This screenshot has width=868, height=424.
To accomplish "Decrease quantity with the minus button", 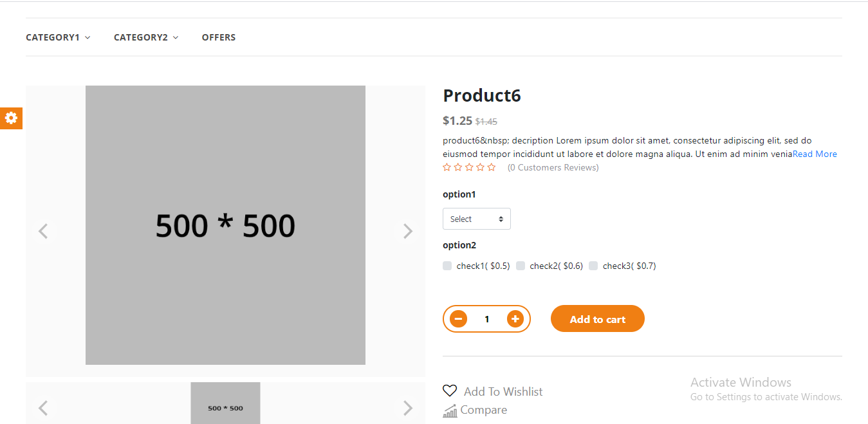I will (x=458, y=318).
